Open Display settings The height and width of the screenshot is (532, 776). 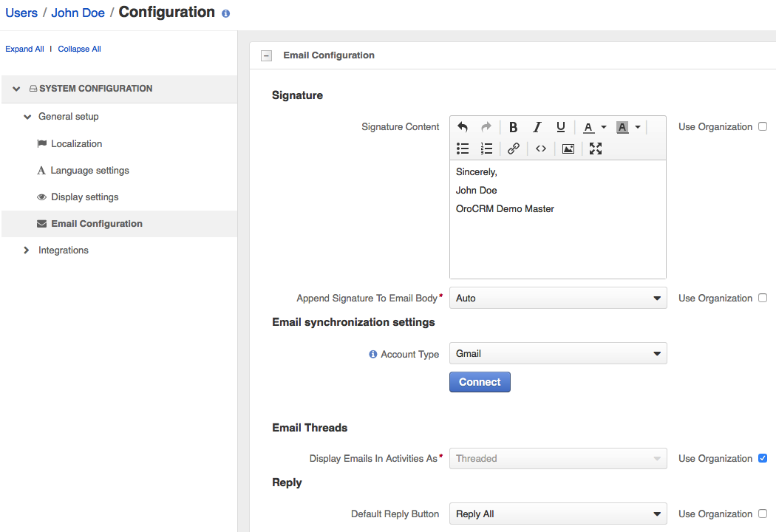(x=85, y=197)
